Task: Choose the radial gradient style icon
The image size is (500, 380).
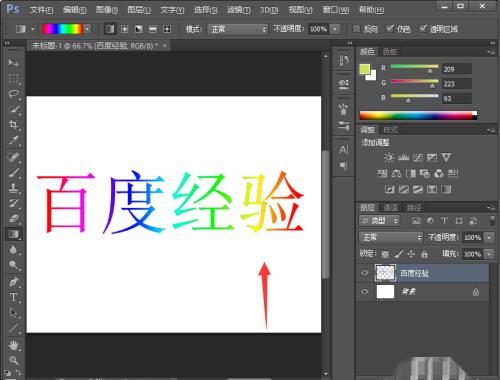Action: [x=124, y=29]
